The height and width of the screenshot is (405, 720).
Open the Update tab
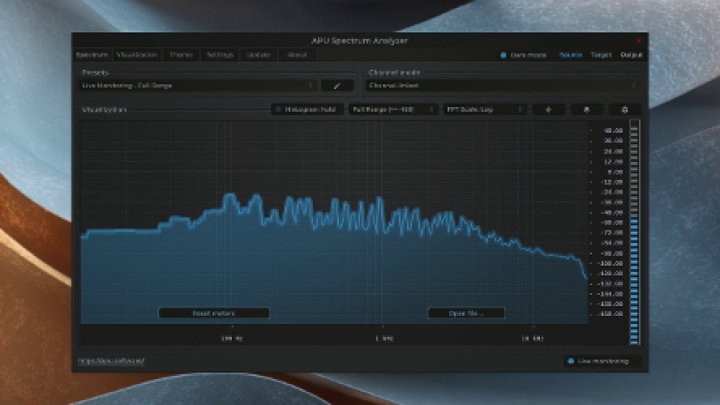(259, 55)
